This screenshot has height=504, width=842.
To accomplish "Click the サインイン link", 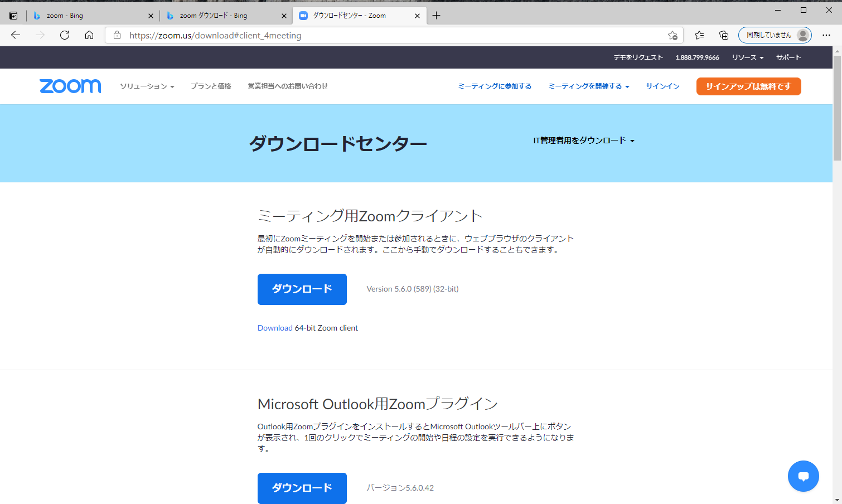I will pos(662,86).
